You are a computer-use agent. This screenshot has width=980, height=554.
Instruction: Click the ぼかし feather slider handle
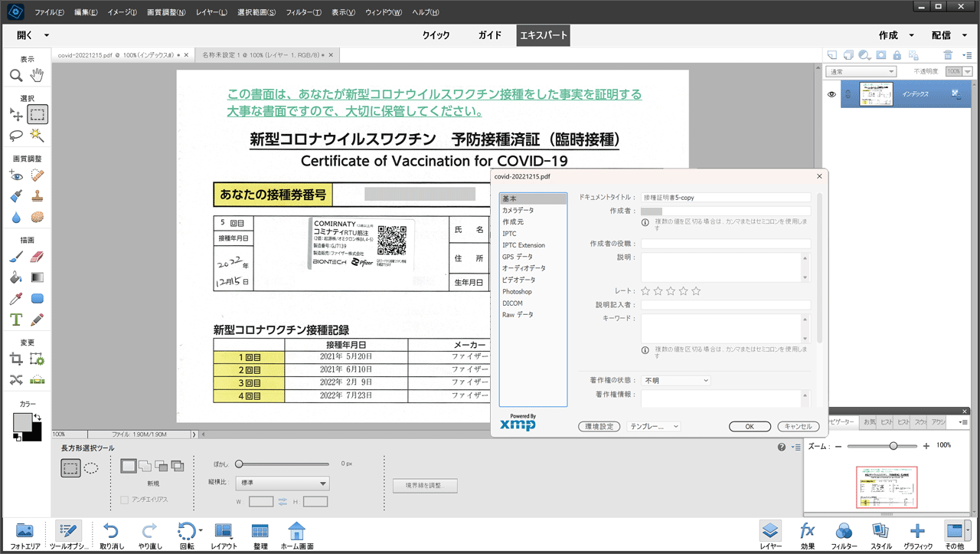click(239, 464)
